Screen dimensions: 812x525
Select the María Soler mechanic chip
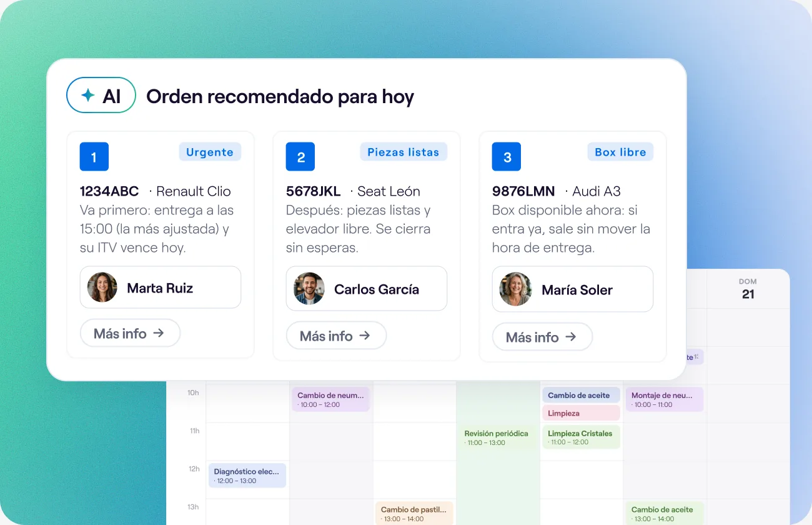(573, 289)
